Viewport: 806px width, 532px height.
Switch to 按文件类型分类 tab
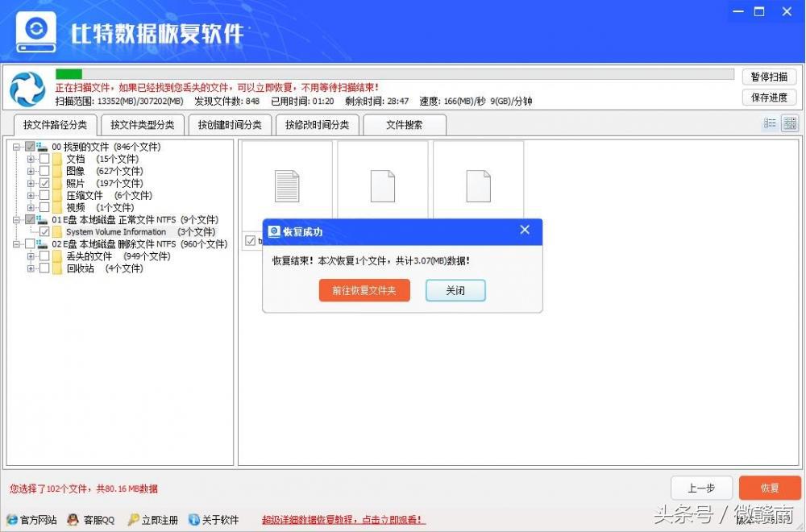[142, 125]
